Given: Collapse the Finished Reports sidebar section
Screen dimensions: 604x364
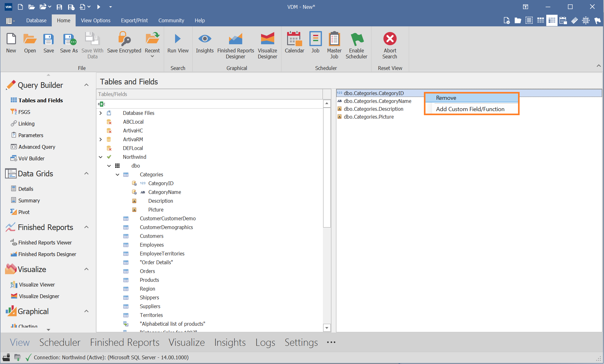Looking at the screenshot, I should pyautogui.click(x=86, y=227).
